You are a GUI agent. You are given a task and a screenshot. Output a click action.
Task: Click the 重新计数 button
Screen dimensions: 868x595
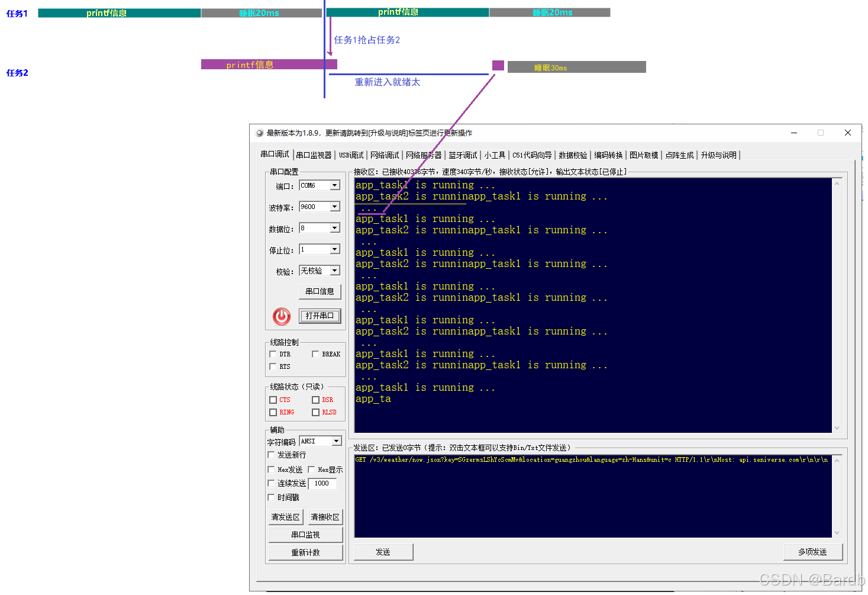click(305, 552)
